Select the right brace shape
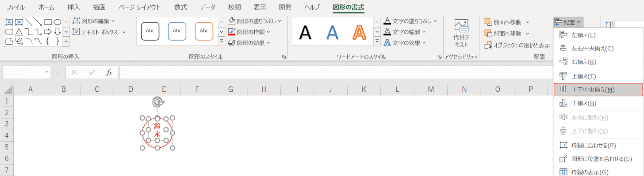Viewport: 644px width, 176px height. pyautogui.click(x=57, y=41)
